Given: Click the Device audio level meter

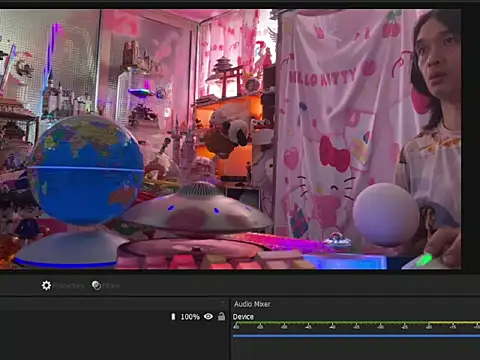Looking at the screenshot, I should 356,323.
